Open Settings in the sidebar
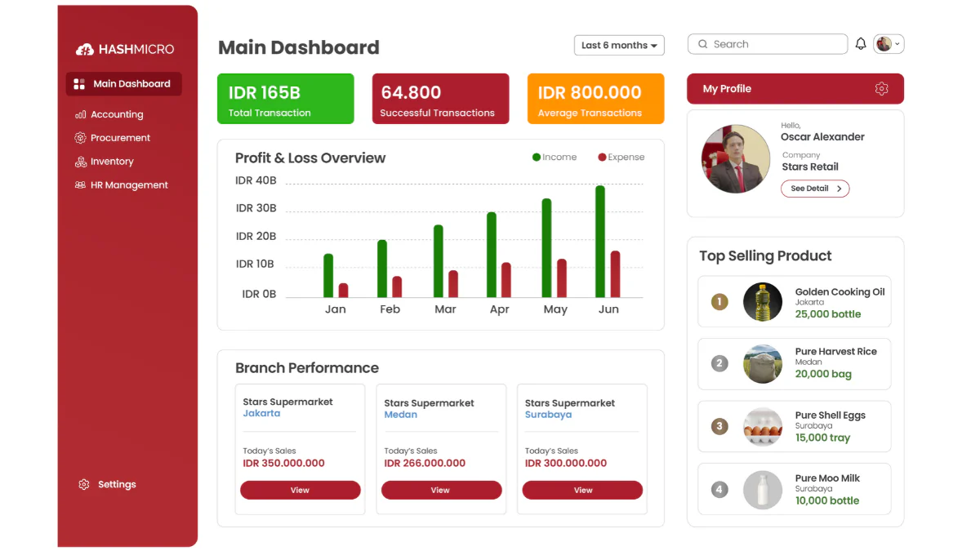The image size is (980, 551). tap(108, 485)
